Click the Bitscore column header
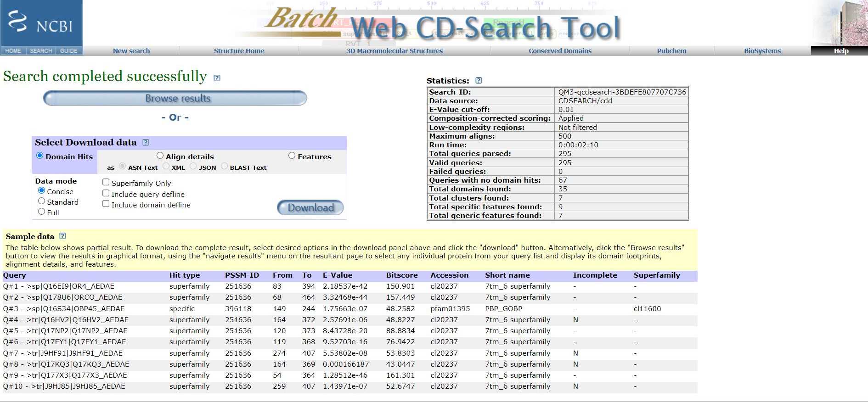868x402 pixels. 402,275
